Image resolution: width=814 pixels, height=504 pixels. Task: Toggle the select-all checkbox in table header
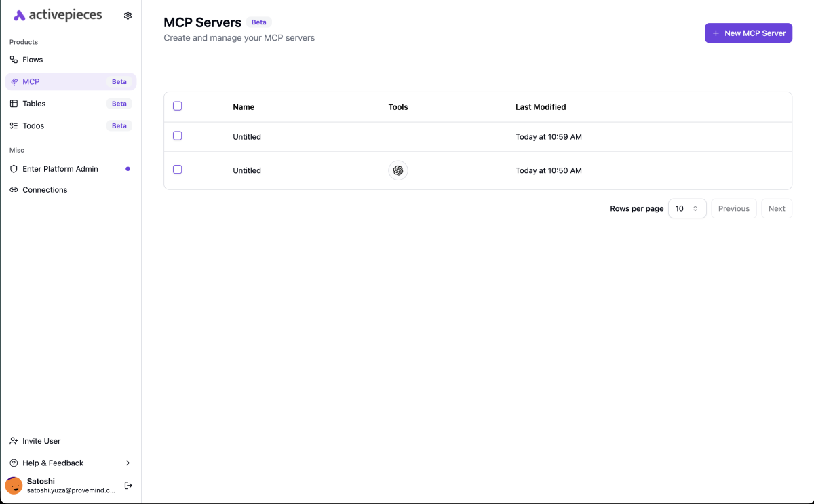point(178,106)
